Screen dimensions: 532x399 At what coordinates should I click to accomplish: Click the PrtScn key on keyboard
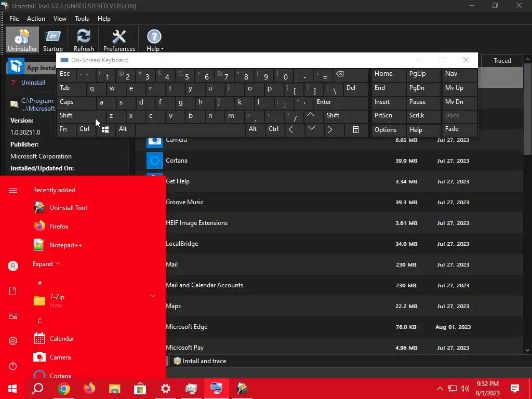click(x=389, y=116)
